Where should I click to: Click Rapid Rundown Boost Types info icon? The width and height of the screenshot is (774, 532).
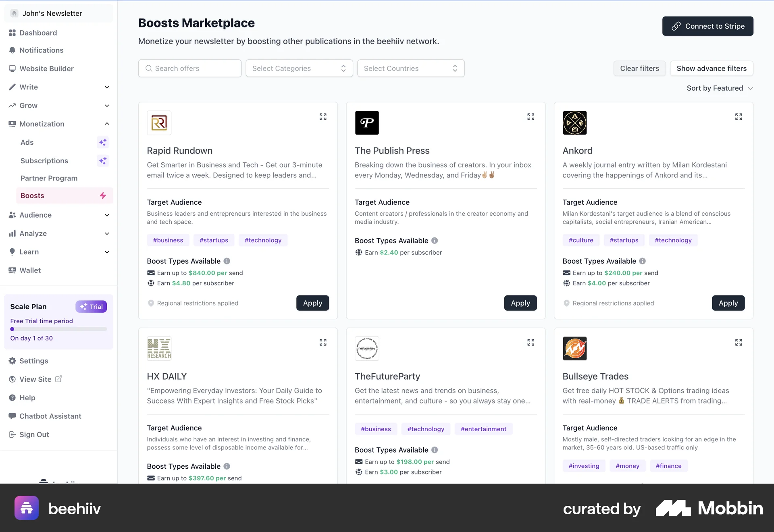(x=227, y=261)
